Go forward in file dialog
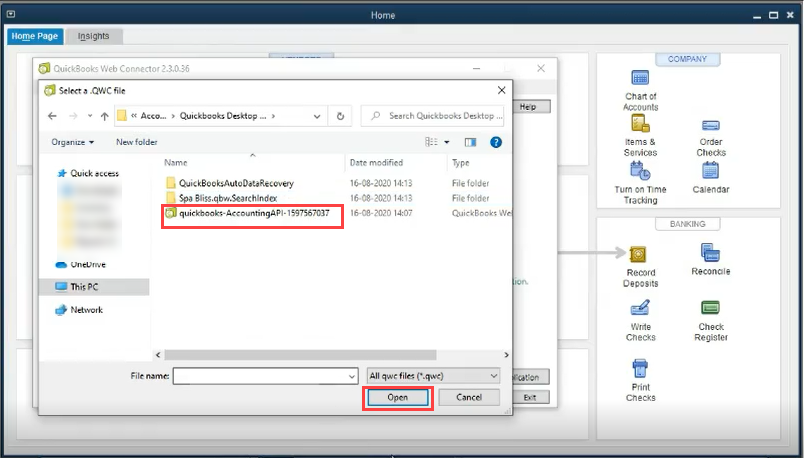The height and width of the screenshot is (458, 804). coord(73,116)
